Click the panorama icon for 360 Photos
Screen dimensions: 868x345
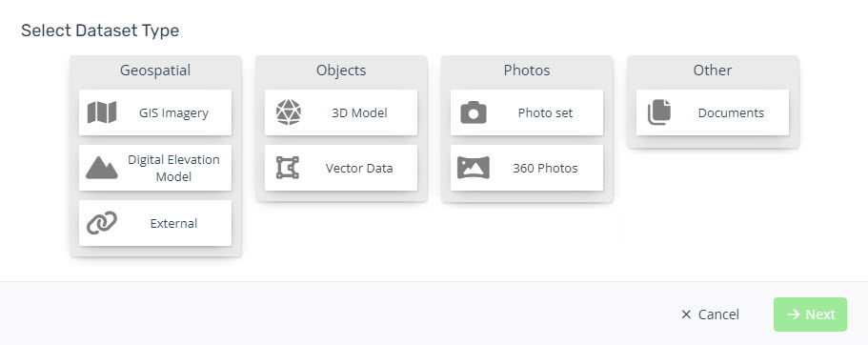[x=474, y=168]
